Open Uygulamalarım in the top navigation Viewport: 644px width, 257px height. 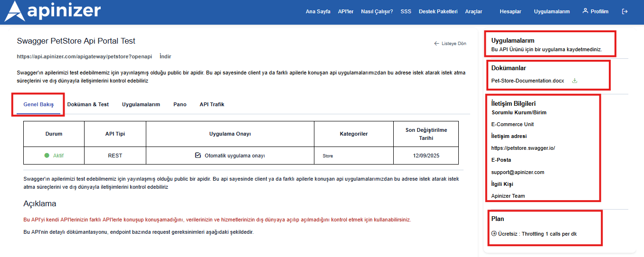coord(552,12)
